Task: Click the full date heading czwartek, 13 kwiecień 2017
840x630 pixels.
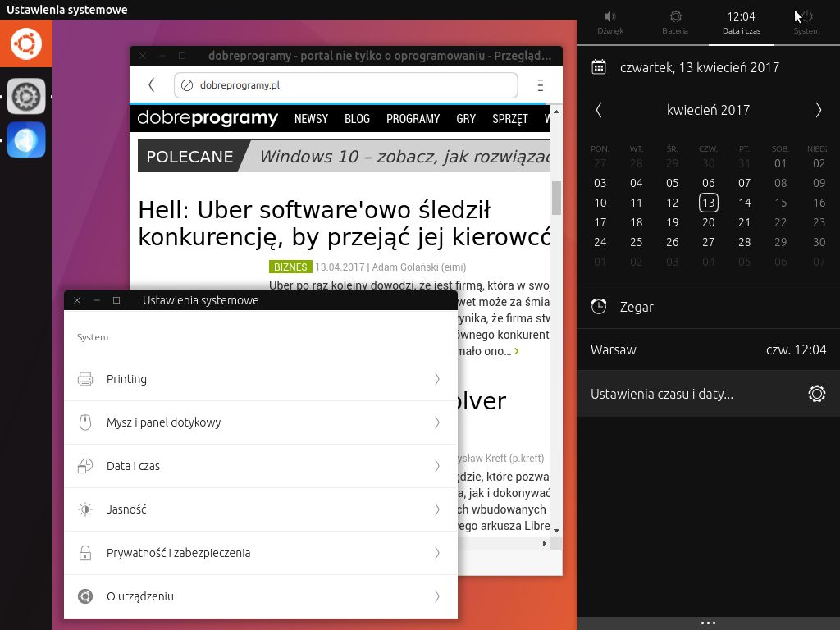Action: tap(699, 67)
